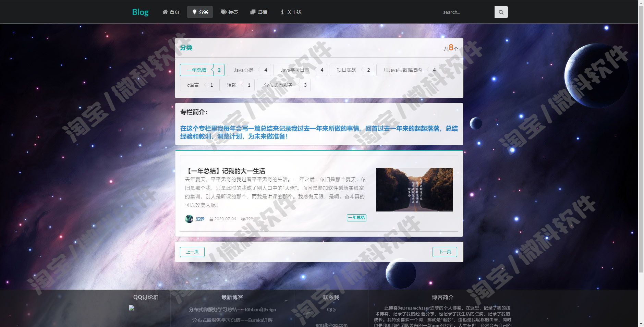Select the 分类 category menu item
This screenshot has height=327, width=644.
[x=200, y=12]
